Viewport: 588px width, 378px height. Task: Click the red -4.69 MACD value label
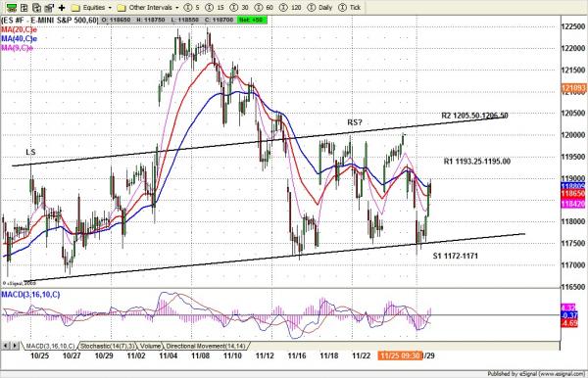(570, 324)
